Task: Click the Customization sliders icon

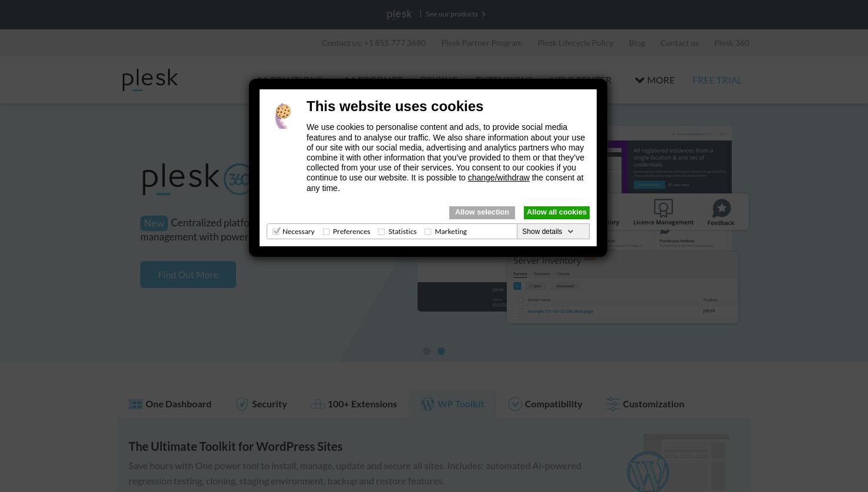Action: 613,404
